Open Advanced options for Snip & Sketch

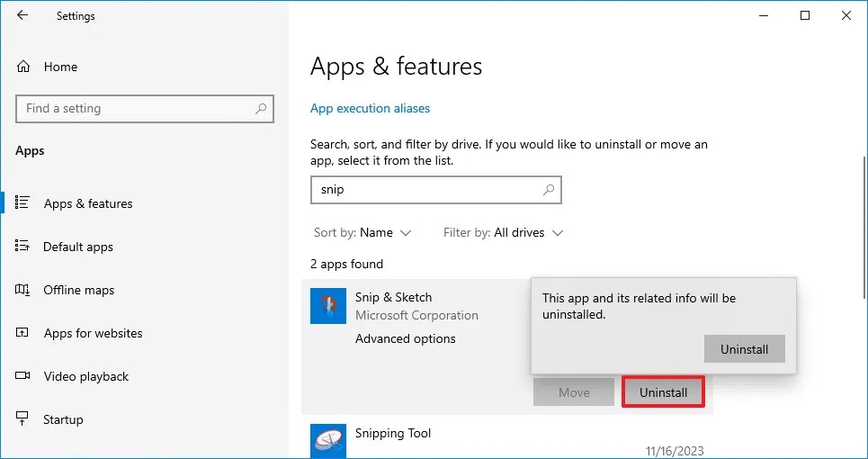pyautogui.click(x=405, y=339)
